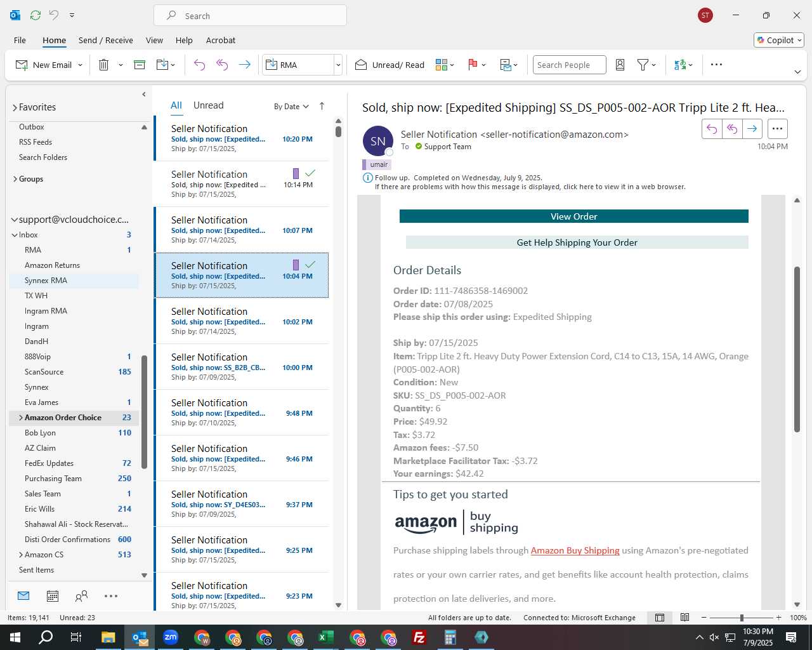Image resolution: width=812 pixels, height=650 pixels.
Task: Toggle Unread/Read status button
Action: [x=390, y=65]
